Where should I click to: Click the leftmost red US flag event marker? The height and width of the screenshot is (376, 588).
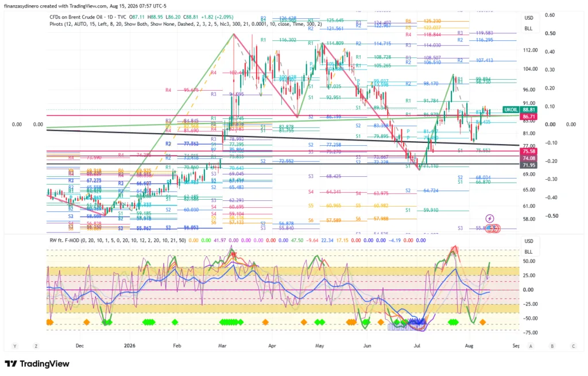coord(489,228)
